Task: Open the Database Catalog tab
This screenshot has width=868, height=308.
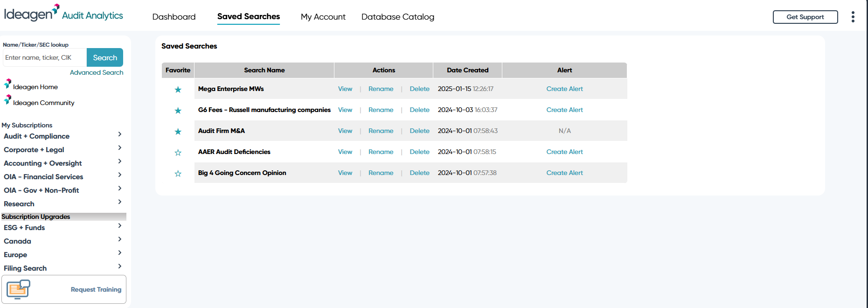Action: 397,17
